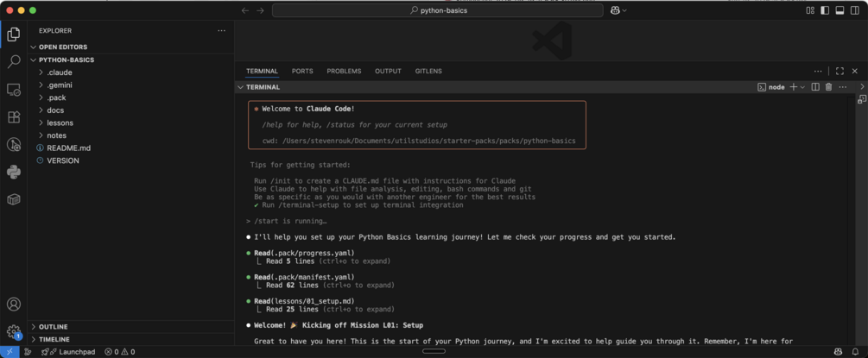Image resolution: width=868 pixels, height=358 pixels.
Task: Click the Read(lessons/01_setup.md) line in terminal
Action: click(303, 301)
